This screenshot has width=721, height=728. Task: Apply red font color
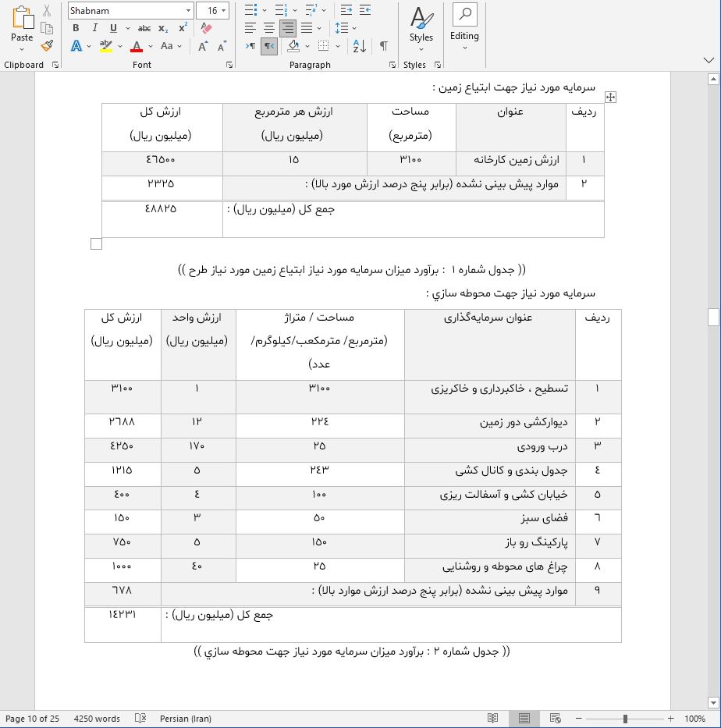click(137, 46)
